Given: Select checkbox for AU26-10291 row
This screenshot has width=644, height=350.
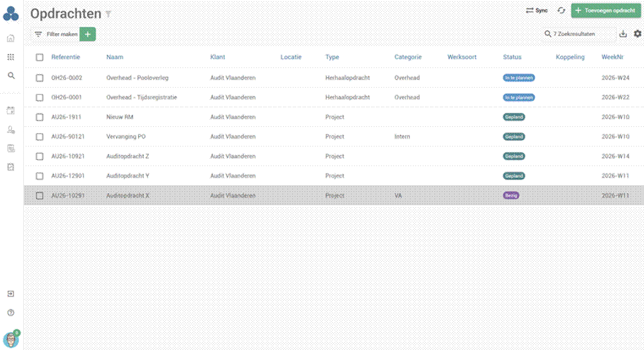Looking at the screenshot, I should point(39,196).
